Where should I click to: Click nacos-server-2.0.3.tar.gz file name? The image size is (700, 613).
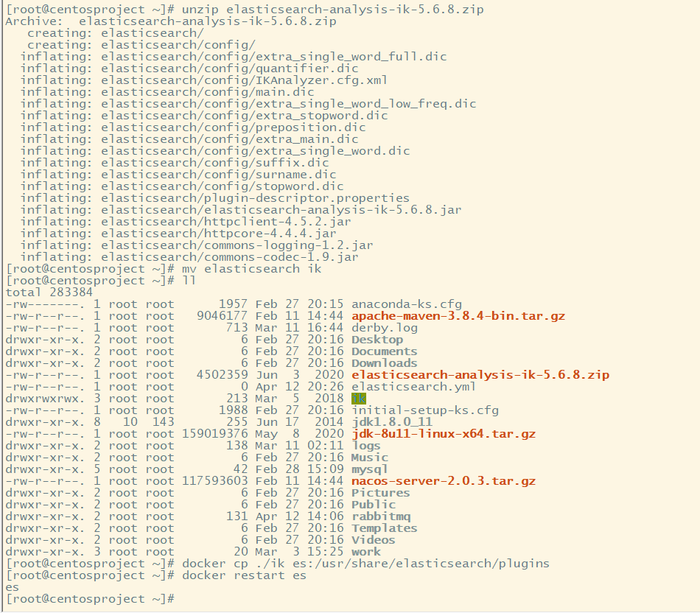pyautogui.click(x=444, y=481)
